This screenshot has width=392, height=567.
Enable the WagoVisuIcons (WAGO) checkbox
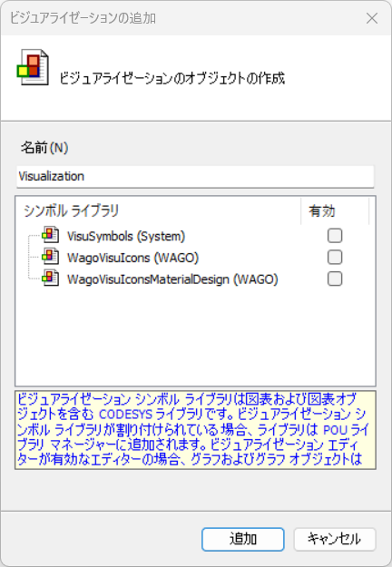pos(335,258)
